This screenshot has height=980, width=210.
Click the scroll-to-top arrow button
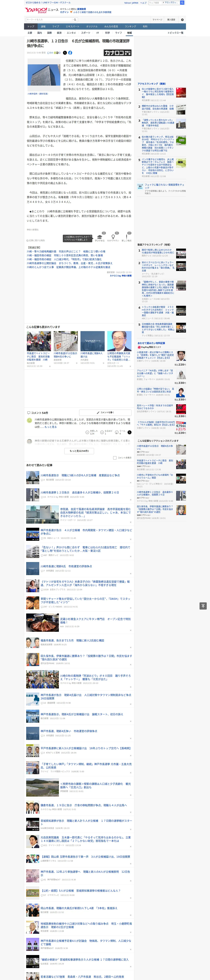[203, 606]
